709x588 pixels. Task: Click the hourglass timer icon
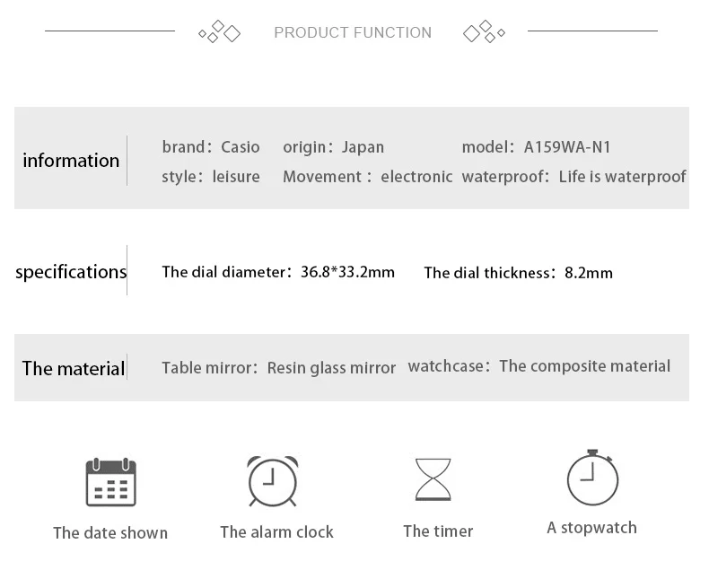433,479
